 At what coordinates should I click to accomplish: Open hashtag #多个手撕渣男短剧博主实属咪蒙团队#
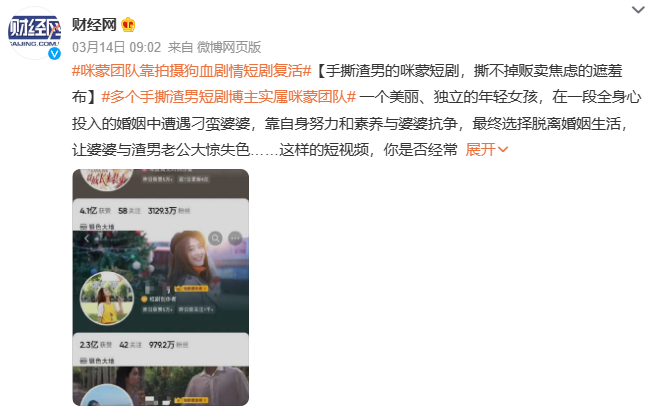pos(229,97)
